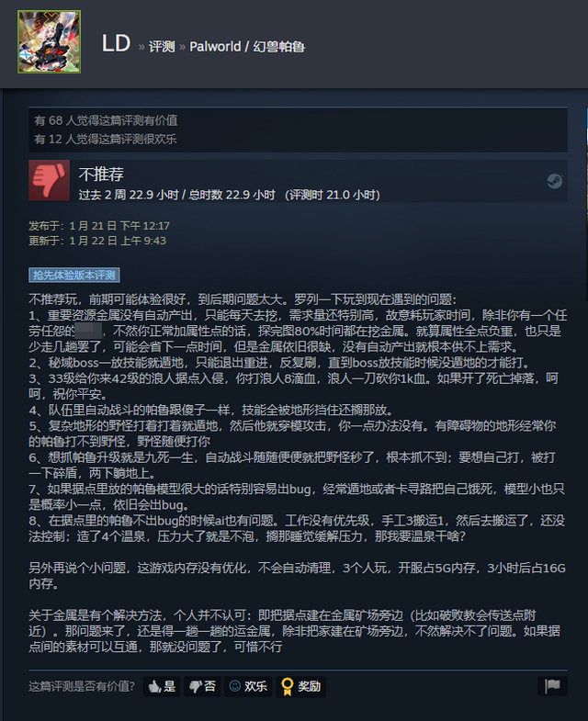This screenshot has height=721, width=588.
Task: Go to the 评测 breadcrumb link
Action: [x=162, y=47]
